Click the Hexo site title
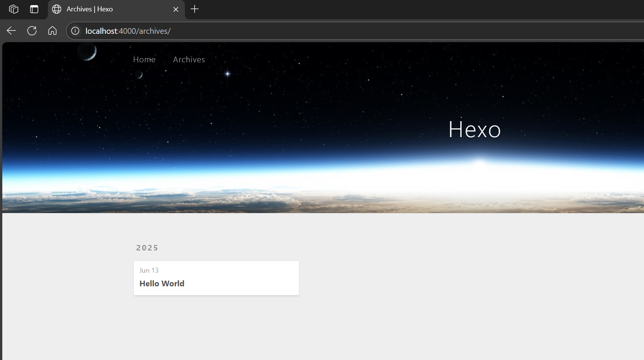The width and height of the screenshot is (644, 360). [x=474, y=129]
